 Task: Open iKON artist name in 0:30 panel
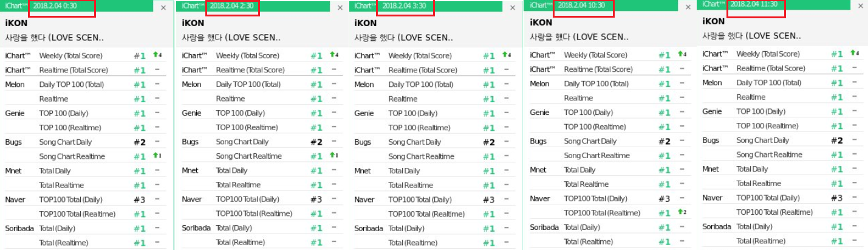point(16,23)
